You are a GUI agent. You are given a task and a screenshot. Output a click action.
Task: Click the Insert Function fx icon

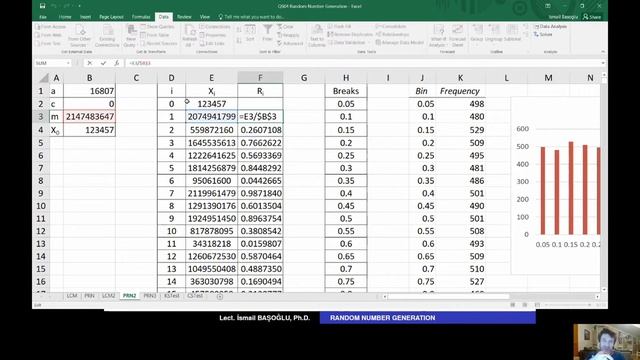[x=116, y=63]
